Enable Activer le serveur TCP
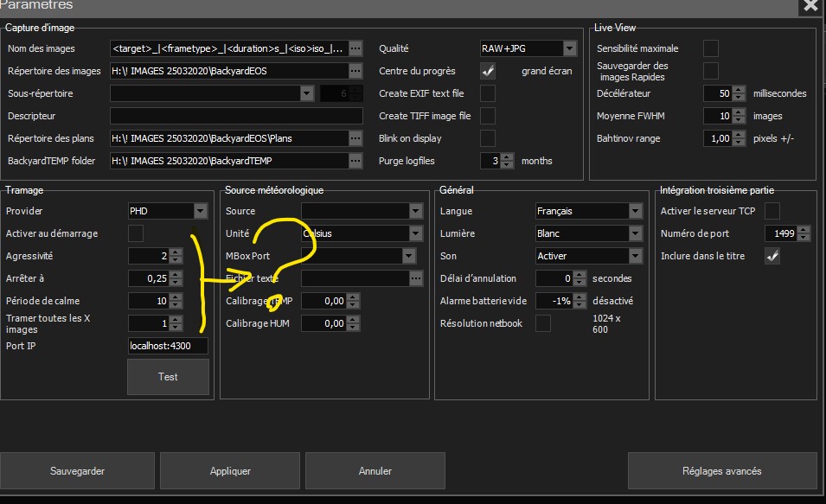The image size is (826, 504). tap(772, 211)
